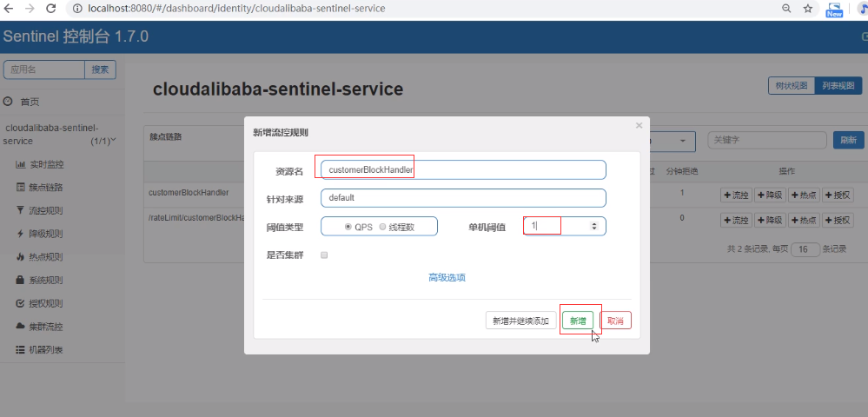This screenshot has height=417, width=868.
Task: Click customerBlockHandler resource name in table
Action: tap(189, 193)
